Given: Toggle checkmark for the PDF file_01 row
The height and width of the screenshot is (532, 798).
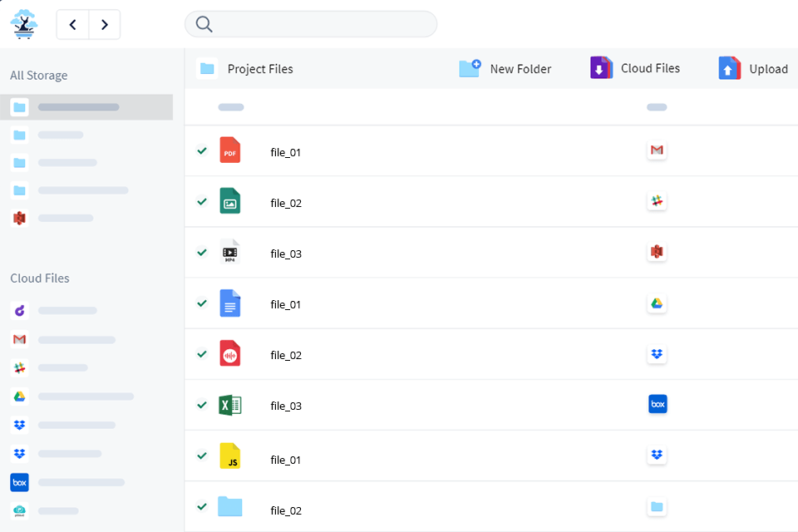Looking at the screenshot, I should (202, 150).
